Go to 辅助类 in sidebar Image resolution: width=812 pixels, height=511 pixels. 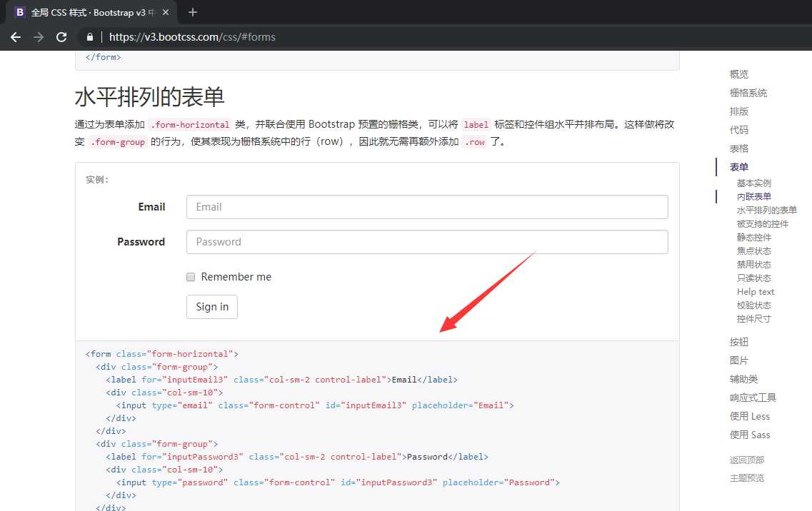pos(743,379)
